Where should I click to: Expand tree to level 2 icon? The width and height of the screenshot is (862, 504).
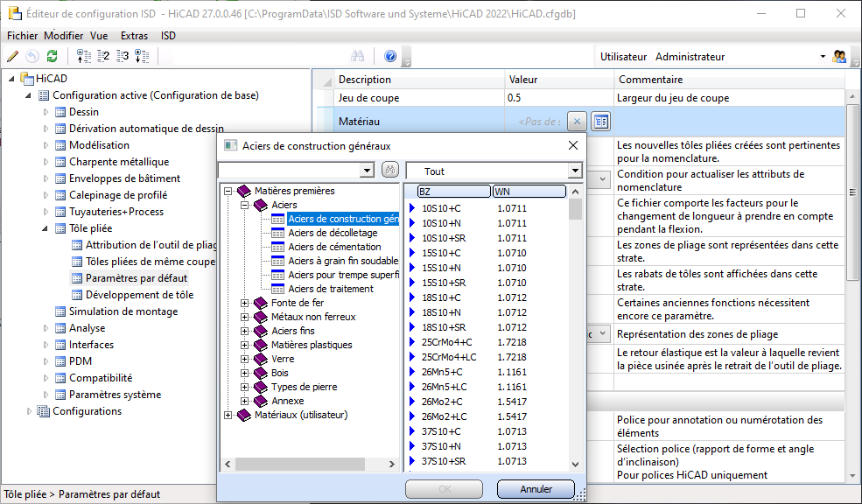point(103,56)
